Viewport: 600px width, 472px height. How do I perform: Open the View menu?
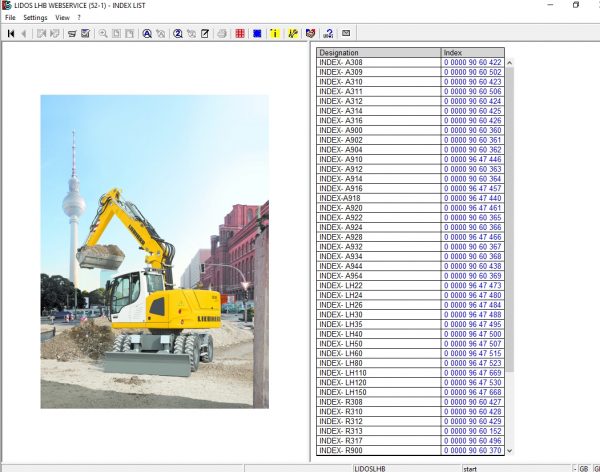(x=62, y=18)
